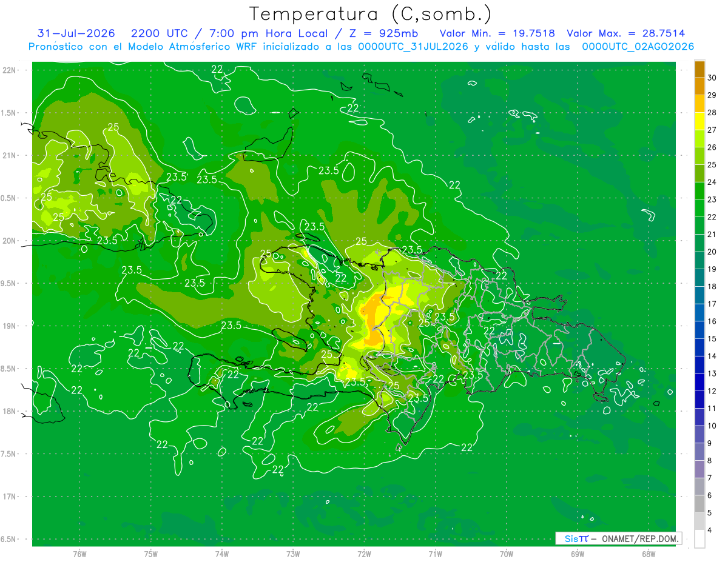Click legend value '16' on colorbar
The image size is (728, 562).
[x=712, y=322]
